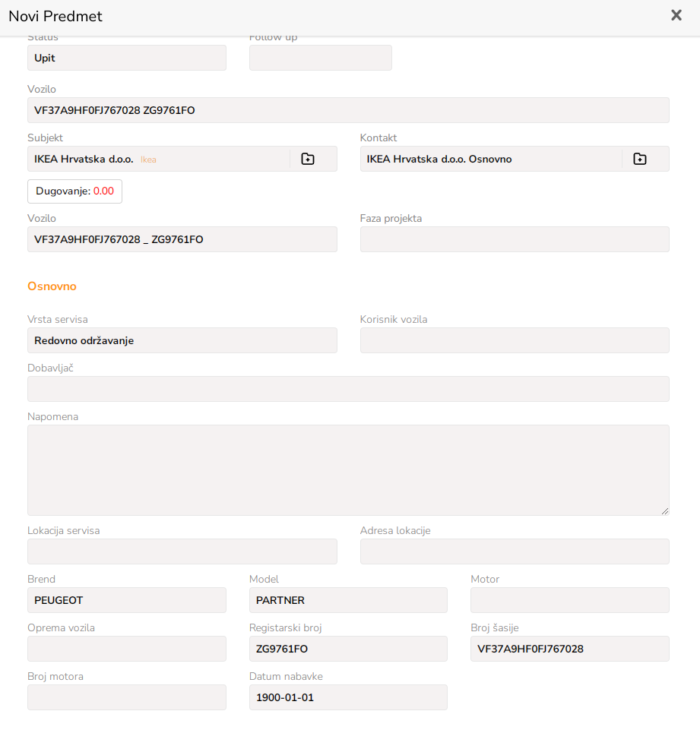Image resolution: width=700 pixels, height=730 pixels.
Task: Open the Status field showing Upit
Action: [x=127, y=58]
